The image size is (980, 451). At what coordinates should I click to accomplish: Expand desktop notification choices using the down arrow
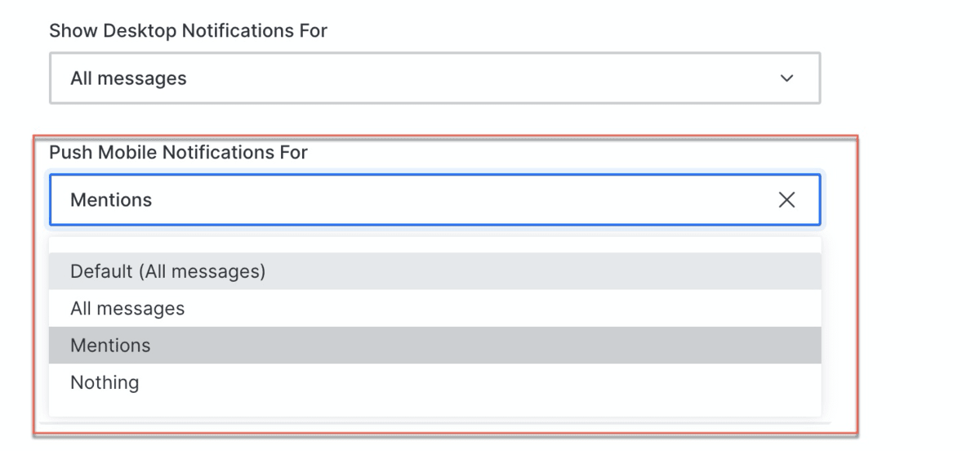pos(786,79)
